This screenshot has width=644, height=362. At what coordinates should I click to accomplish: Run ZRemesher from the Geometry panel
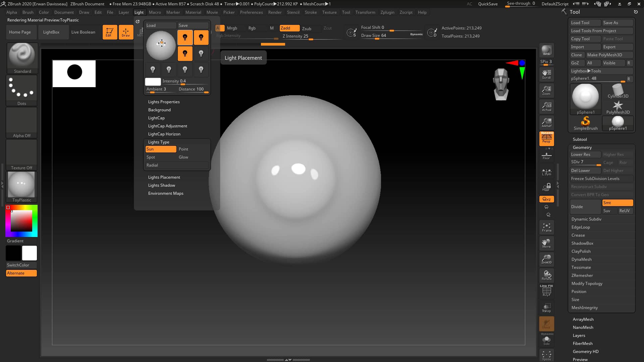click(582, 275)
